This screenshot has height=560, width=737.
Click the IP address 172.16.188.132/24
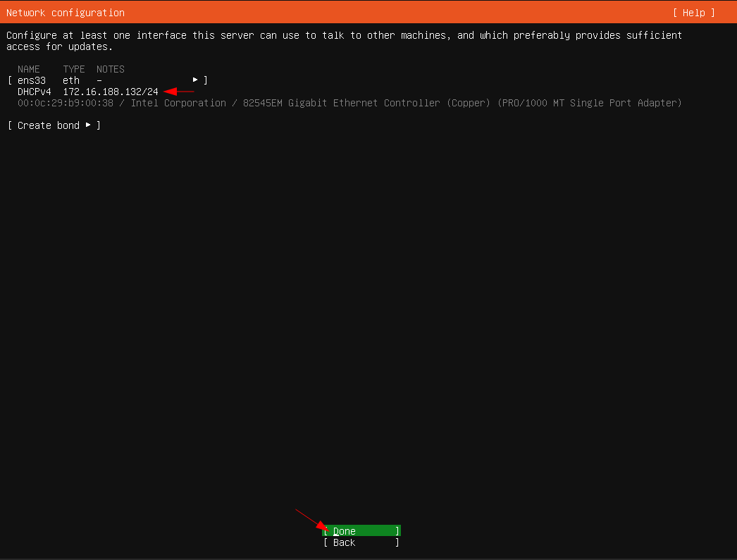111,92
